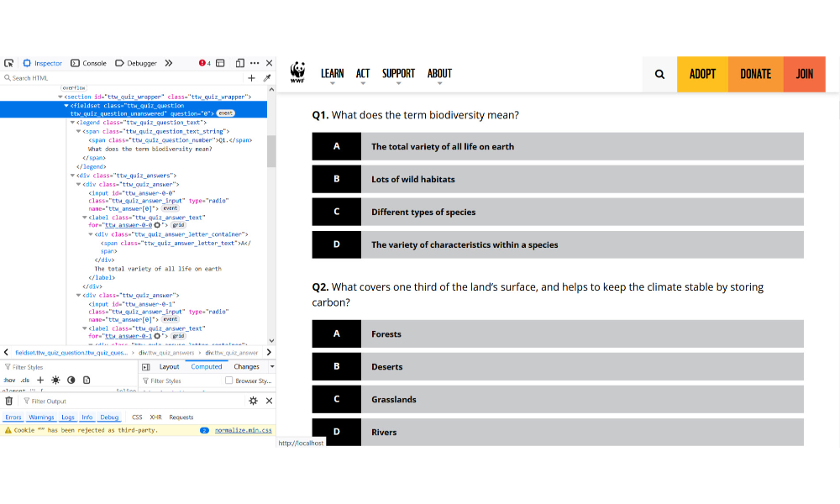Click the Search HTML input field
The image size is (840, 504).
(x=123, y=78)
